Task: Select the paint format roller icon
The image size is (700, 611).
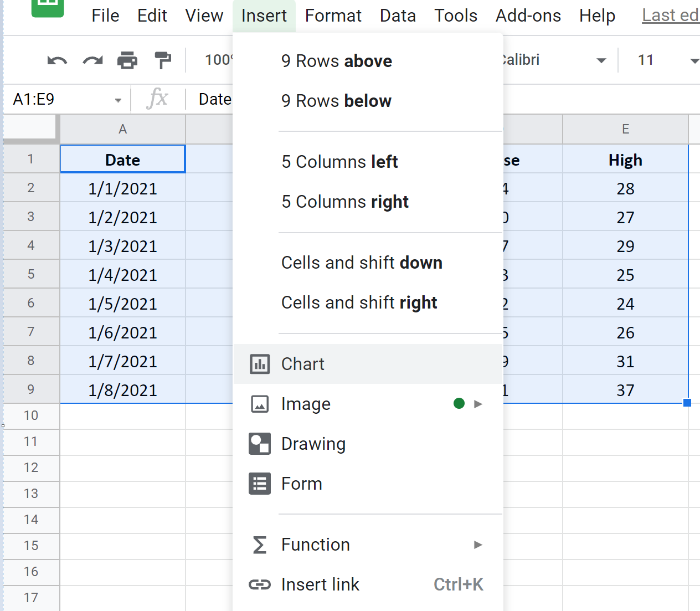Action: [163, 60]
